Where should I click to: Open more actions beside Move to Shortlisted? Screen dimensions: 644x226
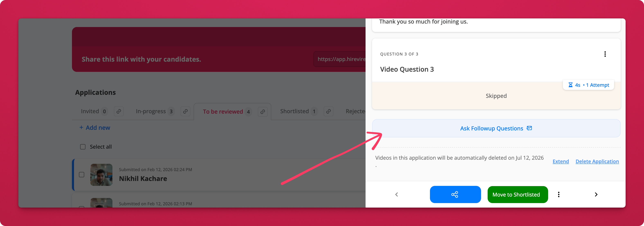tap(559, 194)
